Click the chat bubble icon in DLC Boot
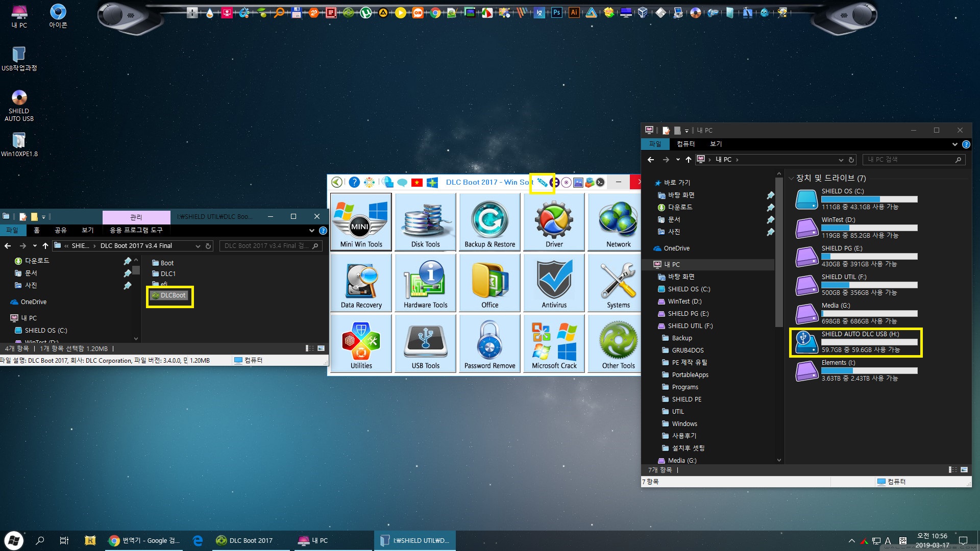The image size is (980, 551). pos(402,183)
